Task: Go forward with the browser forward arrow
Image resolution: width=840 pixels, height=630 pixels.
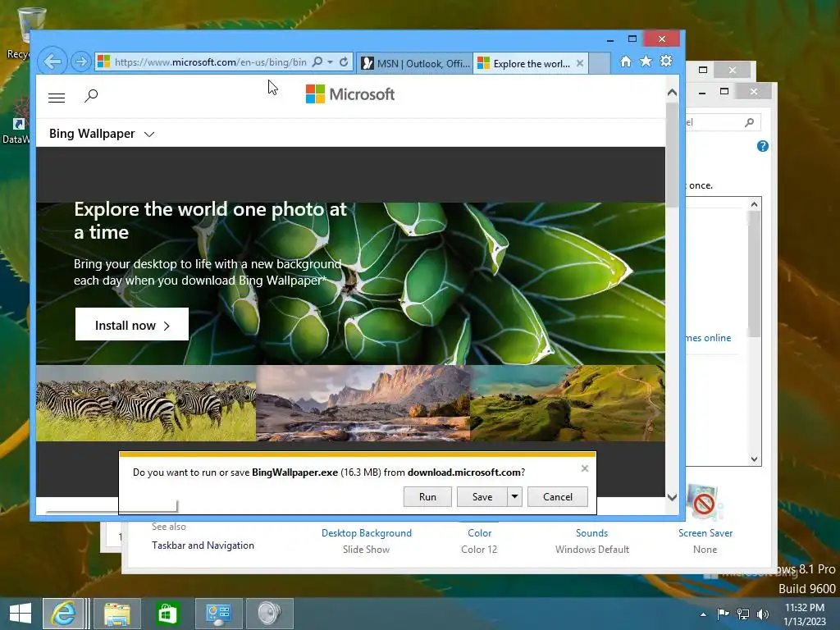Action: point(81,62)
